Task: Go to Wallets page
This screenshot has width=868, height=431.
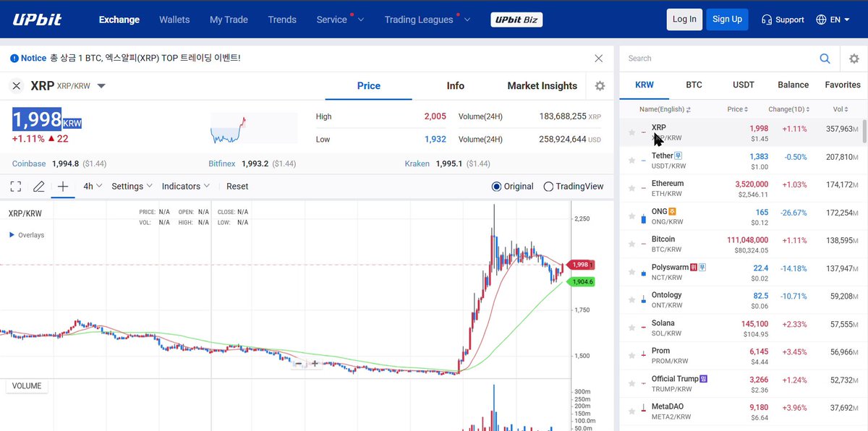Action: click(174, 20)
